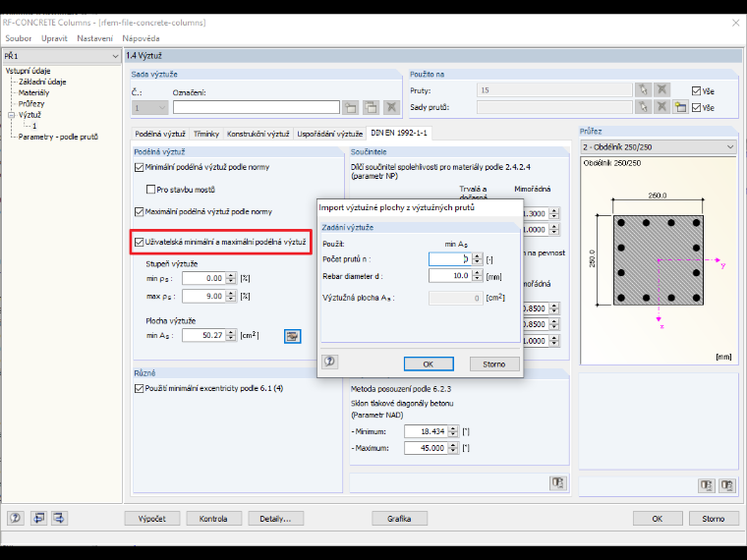This screenshot has width=747, height=560.
Task: Click the pick members icon in Pruty row
Action: point(643,89)
